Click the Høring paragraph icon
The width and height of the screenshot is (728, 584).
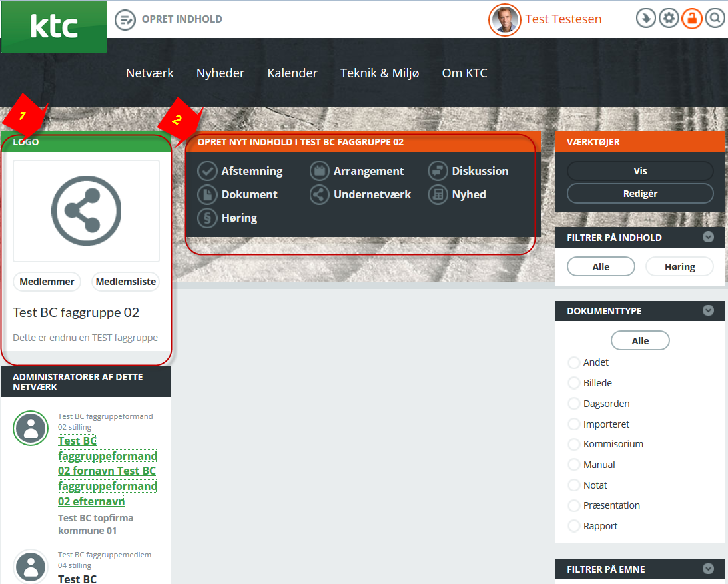point(208,218)
